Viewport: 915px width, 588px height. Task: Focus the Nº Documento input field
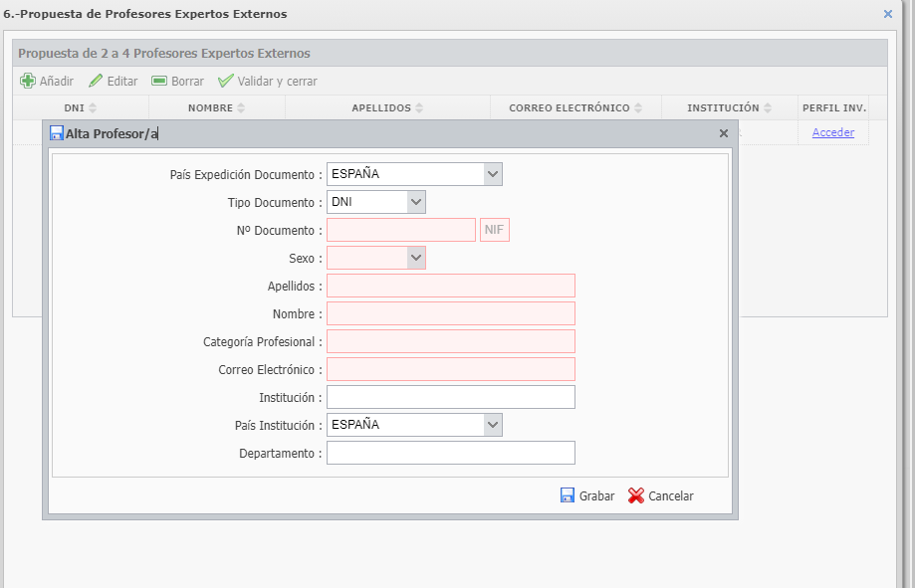401,230
